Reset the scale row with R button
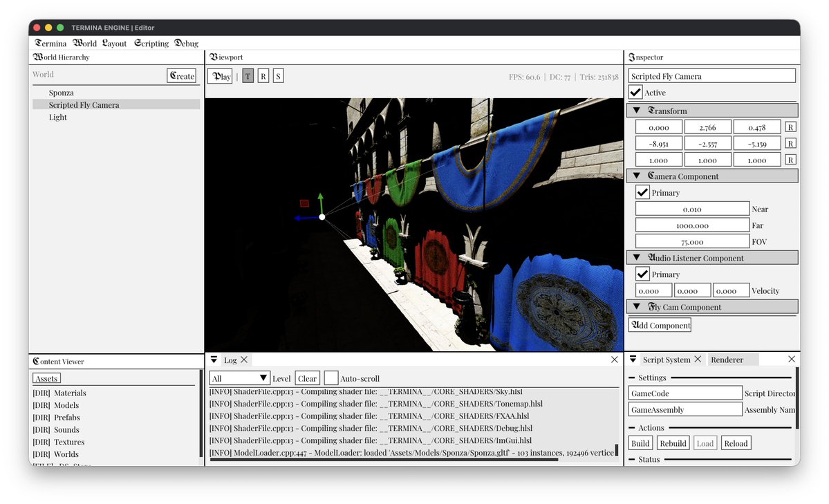This screenshot has height=504, width=829. [x=790, y=160]
